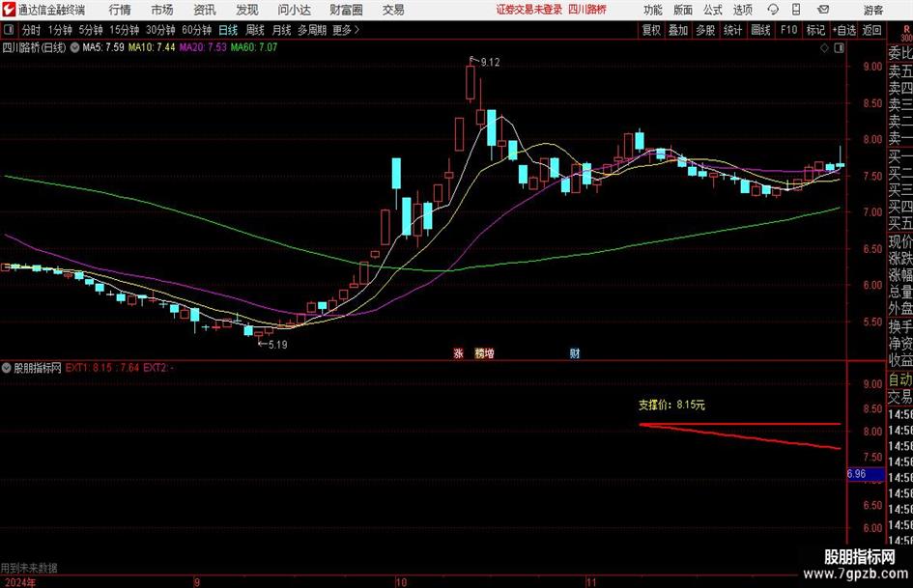Screen dimensions: 913x588
Task: Click the 5.19 low price label
Action: pos(277,345)
